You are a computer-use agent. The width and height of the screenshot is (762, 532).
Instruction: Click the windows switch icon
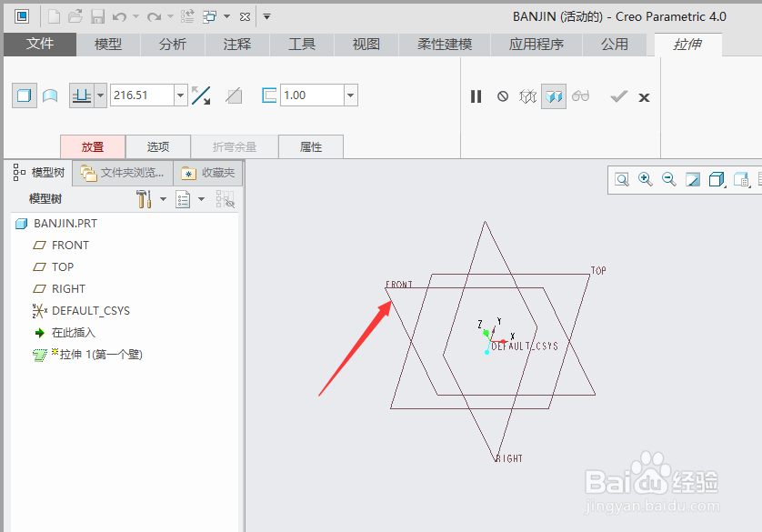(209, 17)
